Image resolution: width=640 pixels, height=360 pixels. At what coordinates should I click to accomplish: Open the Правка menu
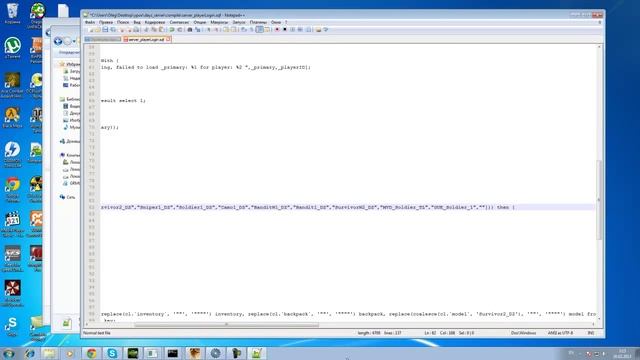(x=106, y=22)
